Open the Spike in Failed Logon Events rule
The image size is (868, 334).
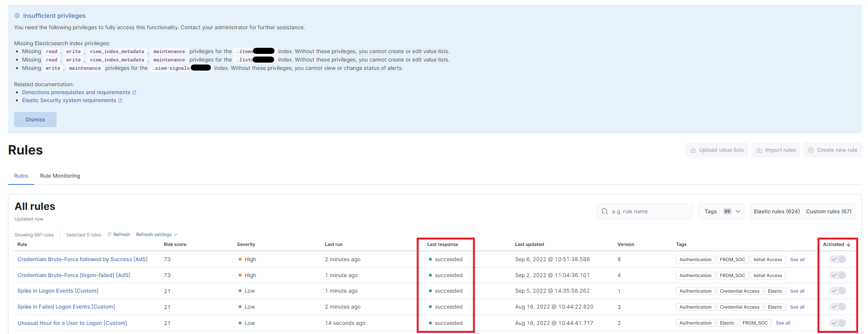pos(66,307)
